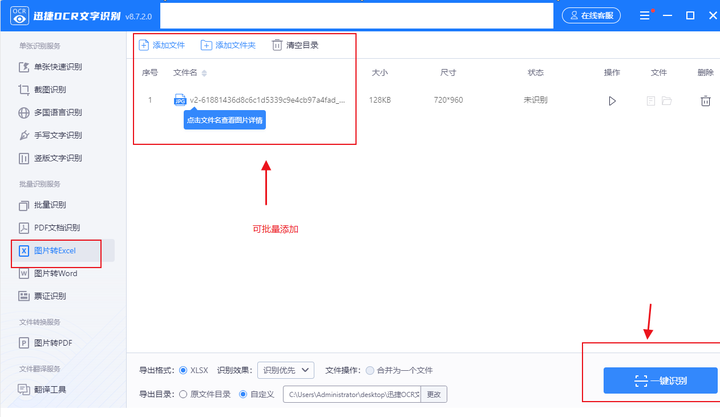Open 图片转Word option
720x417 pixels.
48,273
